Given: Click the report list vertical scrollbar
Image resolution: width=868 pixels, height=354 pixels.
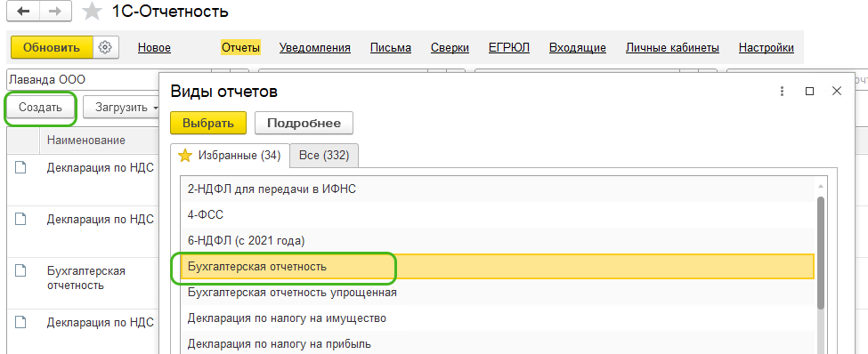Looking at the screenshot, I should coord(821,252).
